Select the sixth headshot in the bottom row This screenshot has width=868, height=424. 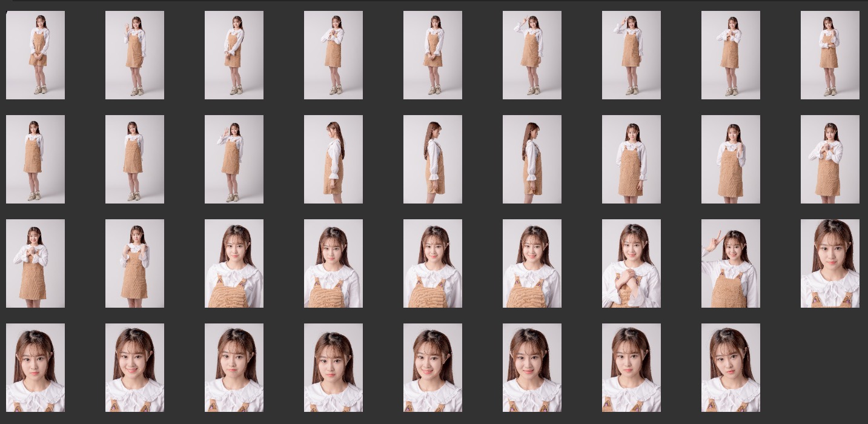point(532,368)
